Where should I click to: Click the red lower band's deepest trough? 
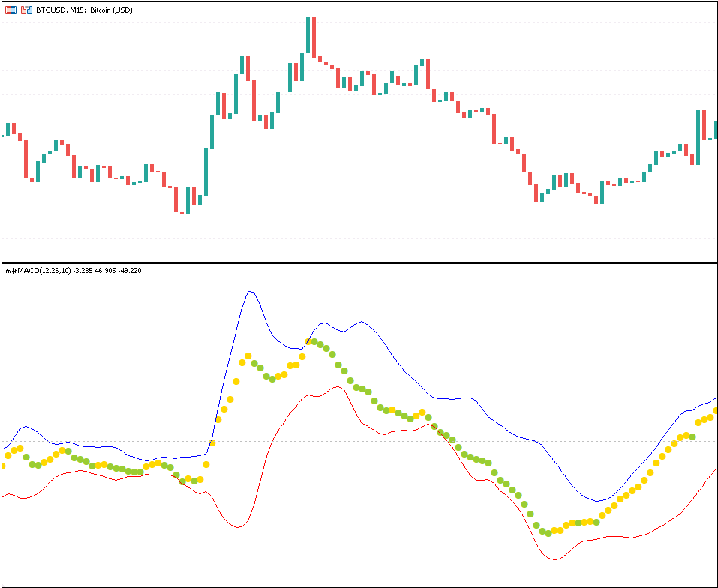point(555,559)
